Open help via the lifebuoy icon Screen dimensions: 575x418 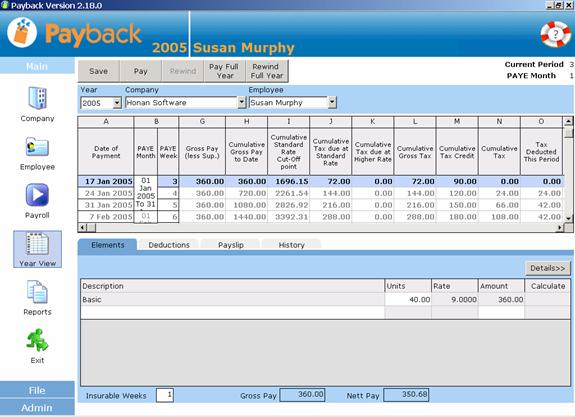(556, 34)
